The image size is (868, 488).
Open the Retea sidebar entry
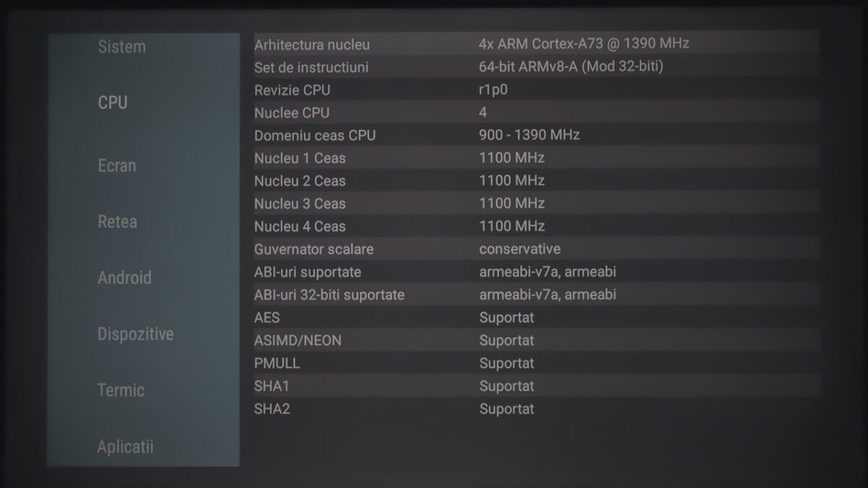click(x=117, y=222)
